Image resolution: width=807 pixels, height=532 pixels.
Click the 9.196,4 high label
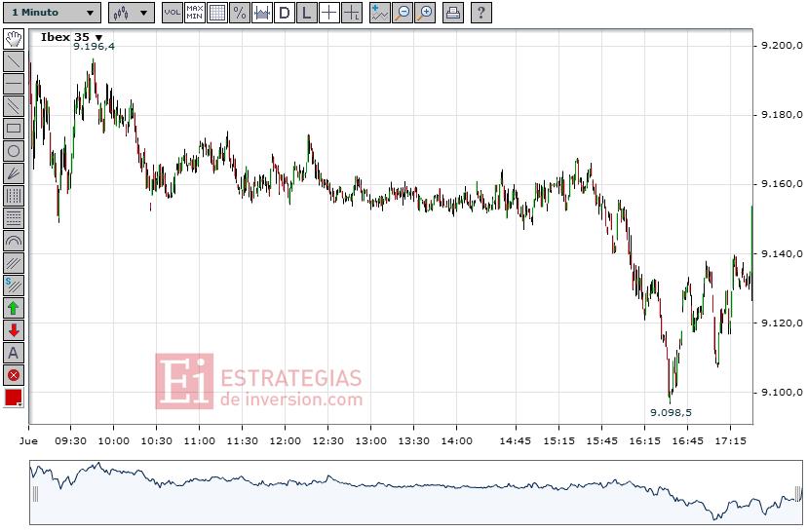point(94,47)
